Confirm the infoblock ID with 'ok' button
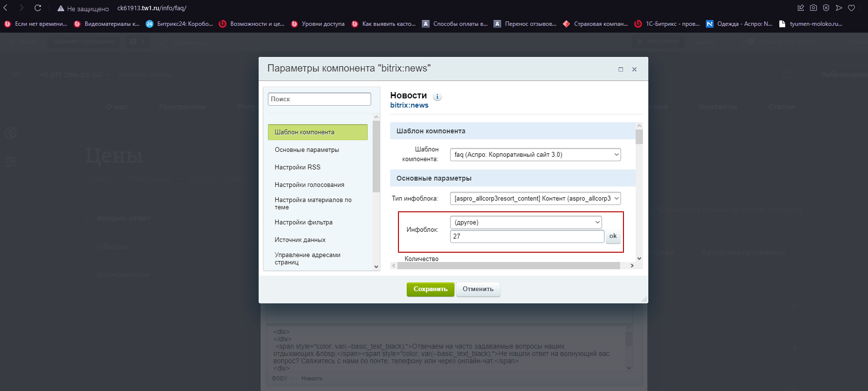 613,236
